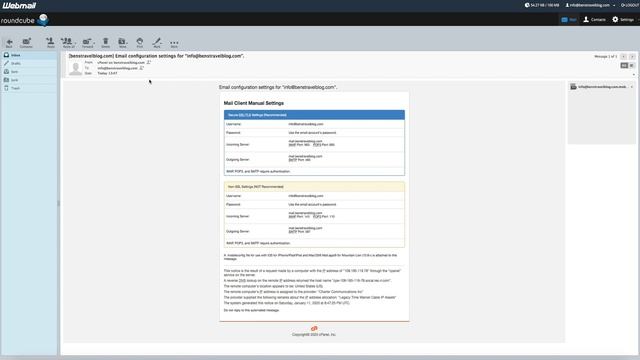Reply to the message with Reply icon

click(51, 42)
